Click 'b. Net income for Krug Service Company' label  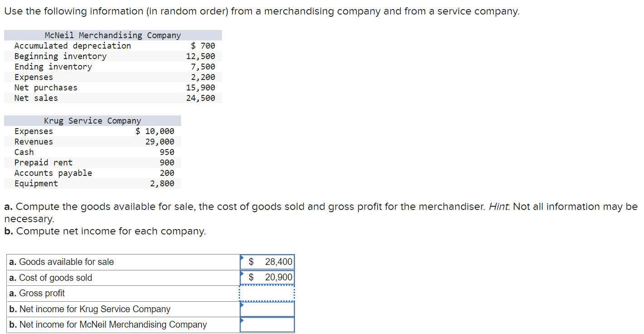click(x=89, y=309)
